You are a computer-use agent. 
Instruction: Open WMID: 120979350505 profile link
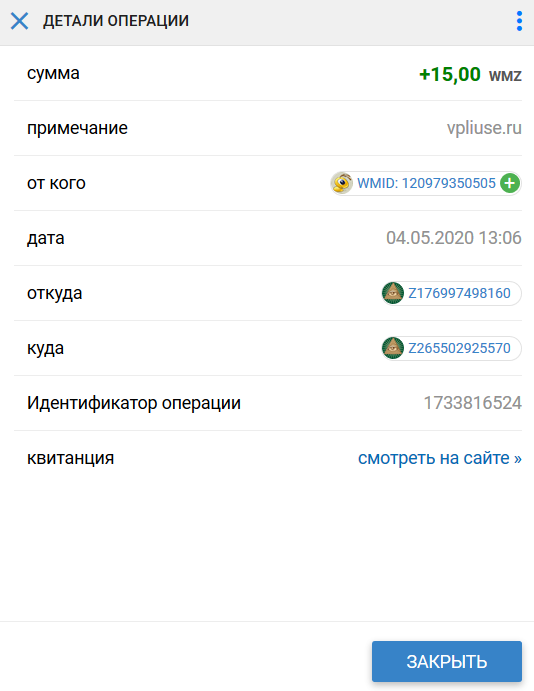point(426,183)
